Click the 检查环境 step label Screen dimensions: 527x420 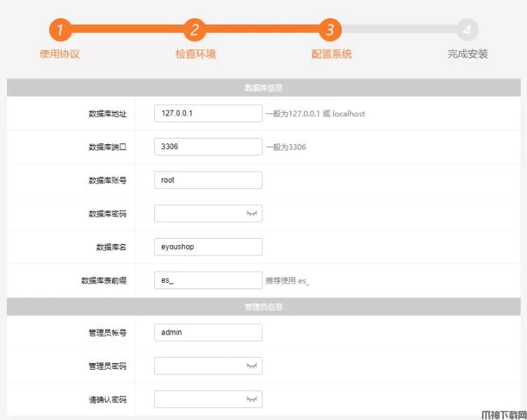click(196, 54)
